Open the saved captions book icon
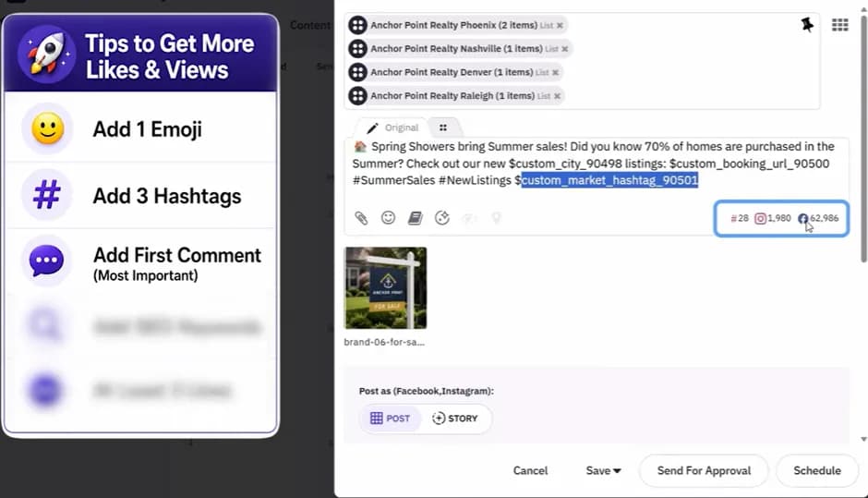The image size is (868, 498). [x=416, y=218]
